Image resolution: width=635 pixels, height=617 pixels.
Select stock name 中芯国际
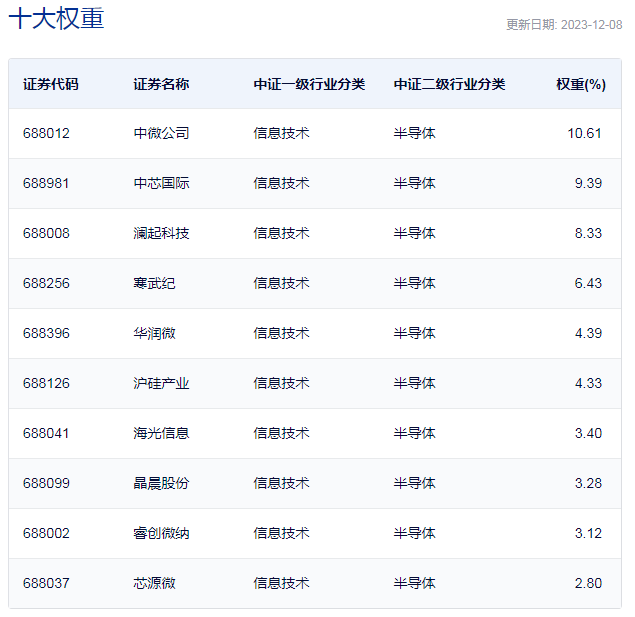point(161,183)
